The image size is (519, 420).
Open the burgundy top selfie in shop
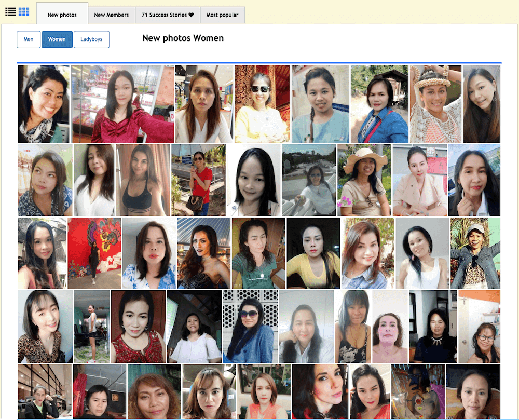pyautogui.click(x=122, y=104)
